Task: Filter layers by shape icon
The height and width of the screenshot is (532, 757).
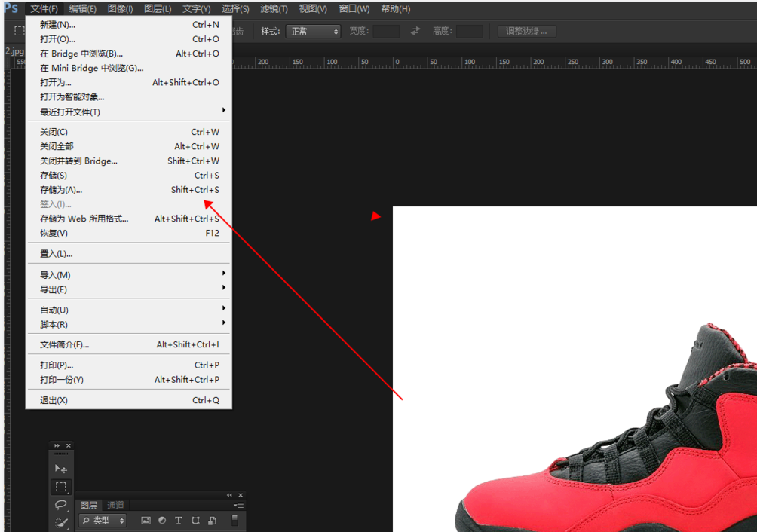Action: pos(195,521)
